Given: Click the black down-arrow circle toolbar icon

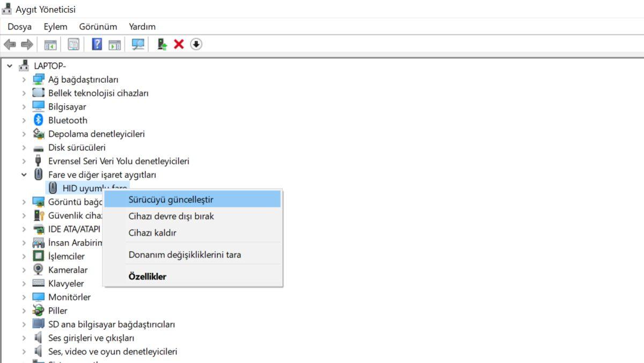Looking at the screenshot, I should [196, 44].
